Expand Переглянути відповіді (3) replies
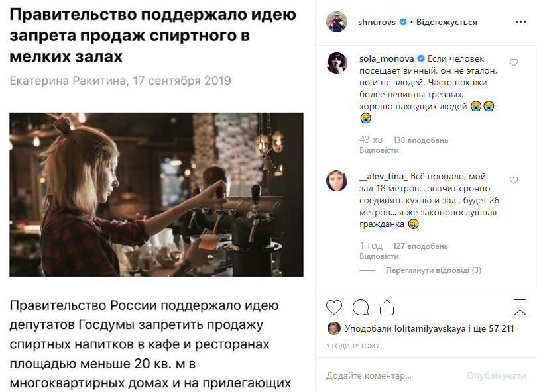The image size is (537, 392). coord(433,270)
